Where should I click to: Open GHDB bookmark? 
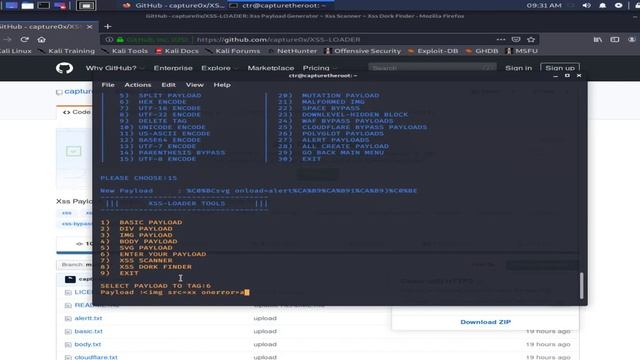tap(482, 51)
